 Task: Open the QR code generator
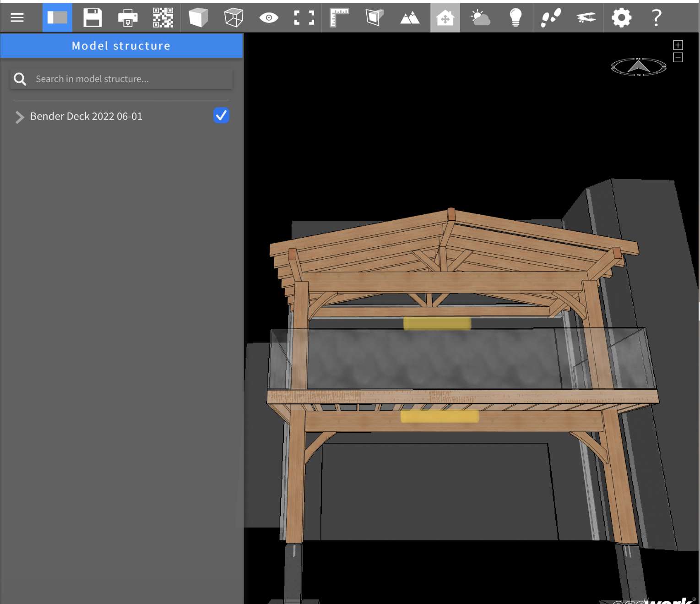coord(163,18)
